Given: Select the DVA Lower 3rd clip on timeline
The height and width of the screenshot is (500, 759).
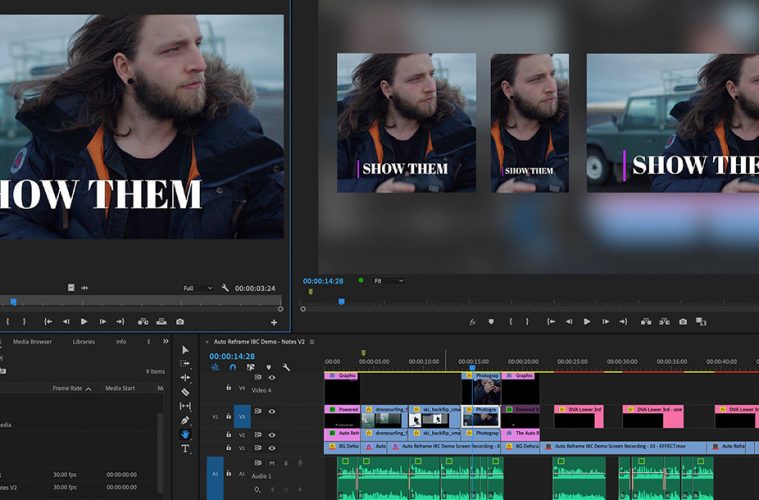Looking at the screenshot, I should click(578, 410).
